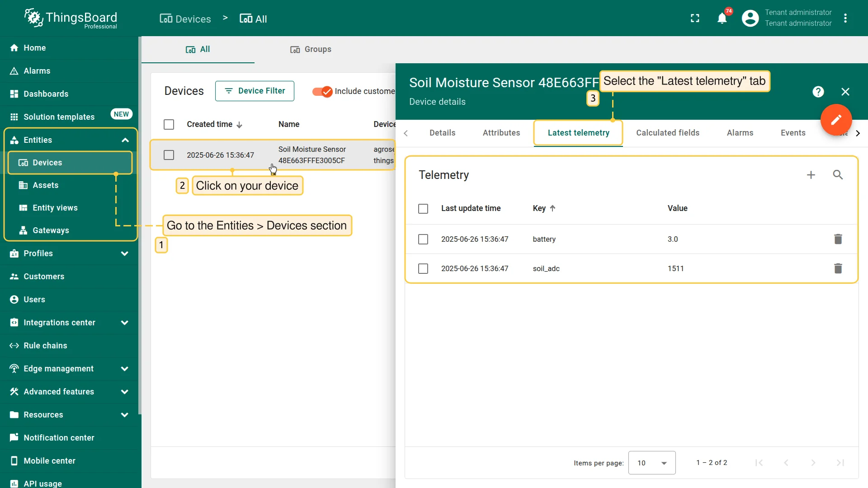Screen dimensions: 868x488
Task: Select Devices in Entities menu
Action: tap(70, 163)
